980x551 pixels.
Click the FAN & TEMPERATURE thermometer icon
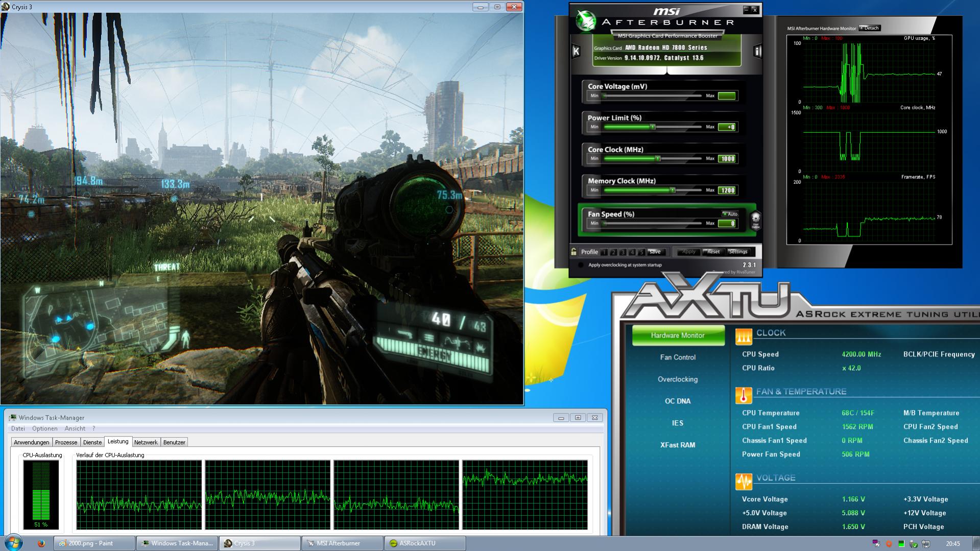point(744,395)
